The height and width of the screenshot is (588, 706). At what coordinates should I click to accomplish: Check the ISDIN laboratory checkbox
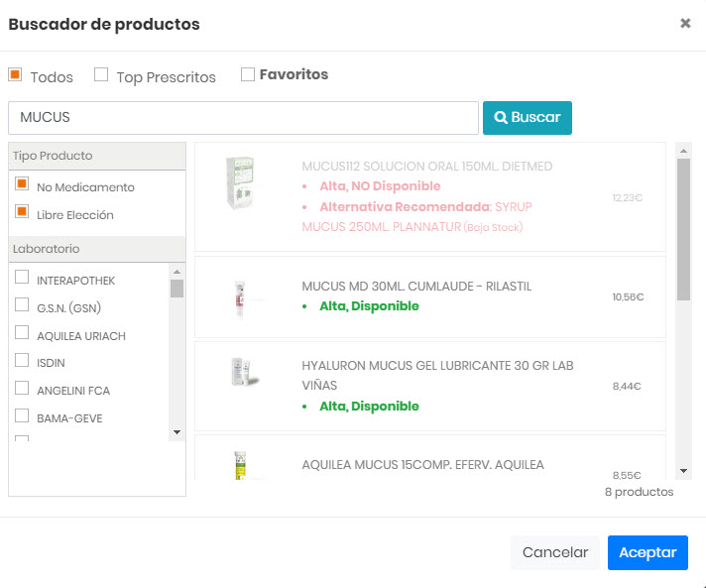(22, 360)
